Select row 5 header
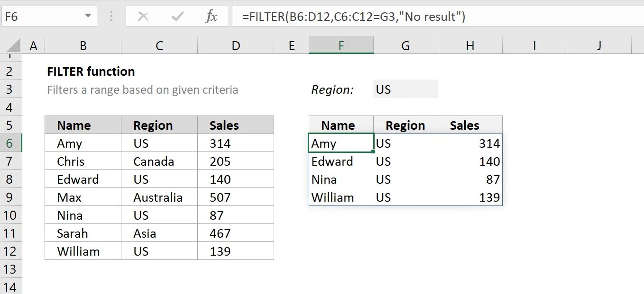The width and height of the screenshot is (644, 294). (10, 125)
